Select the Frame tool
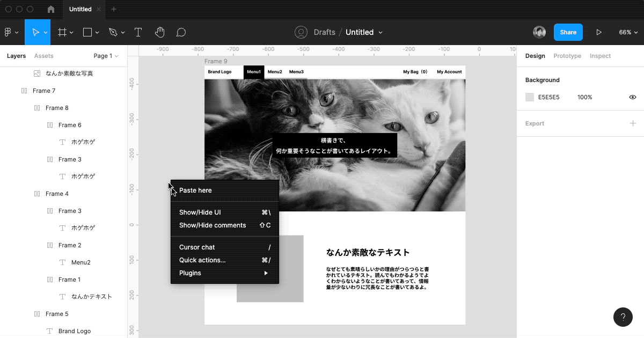 click(x=62, y=32)
